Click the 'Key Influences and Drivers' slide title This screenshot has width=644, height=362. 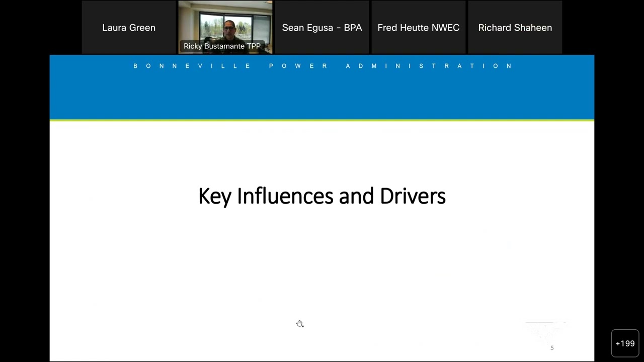(x=322, y=196)
